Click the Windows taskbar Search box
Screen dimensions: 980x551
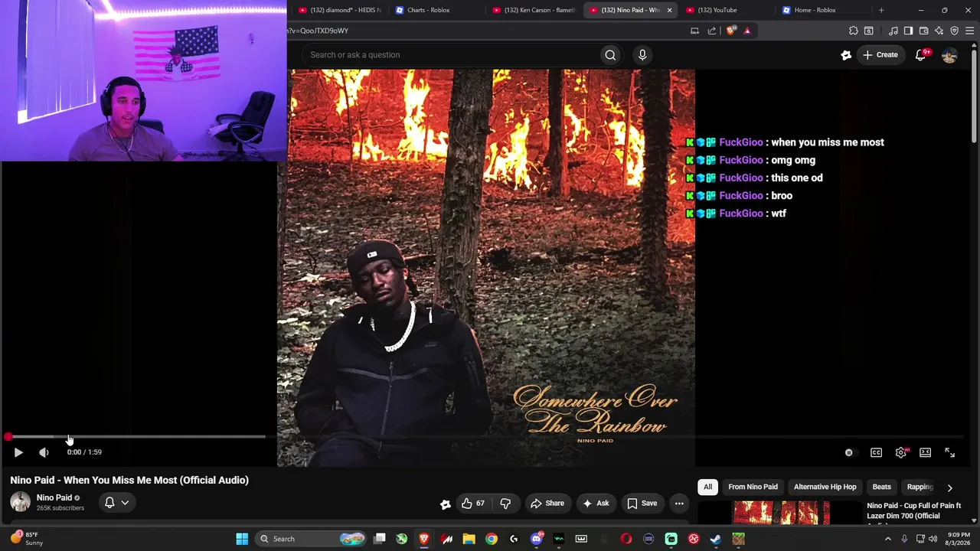[x=311, y=539]
